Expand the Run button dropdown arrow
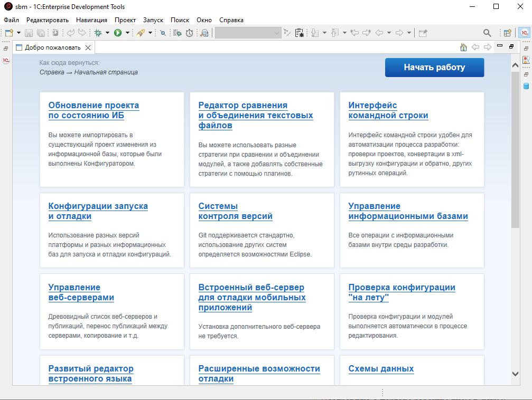This screenshot has width=532, height=400. click(127, 33)
